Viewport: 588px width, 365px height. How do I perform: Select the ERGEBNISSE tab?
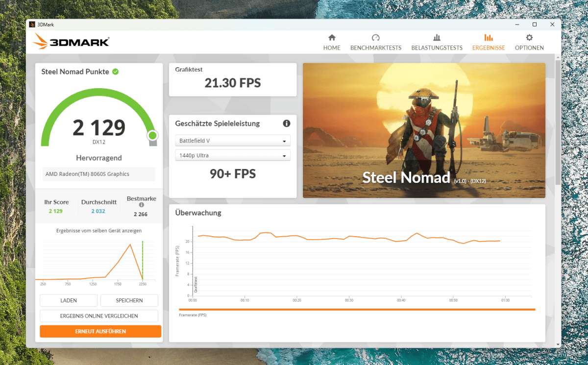click(489, 42)
